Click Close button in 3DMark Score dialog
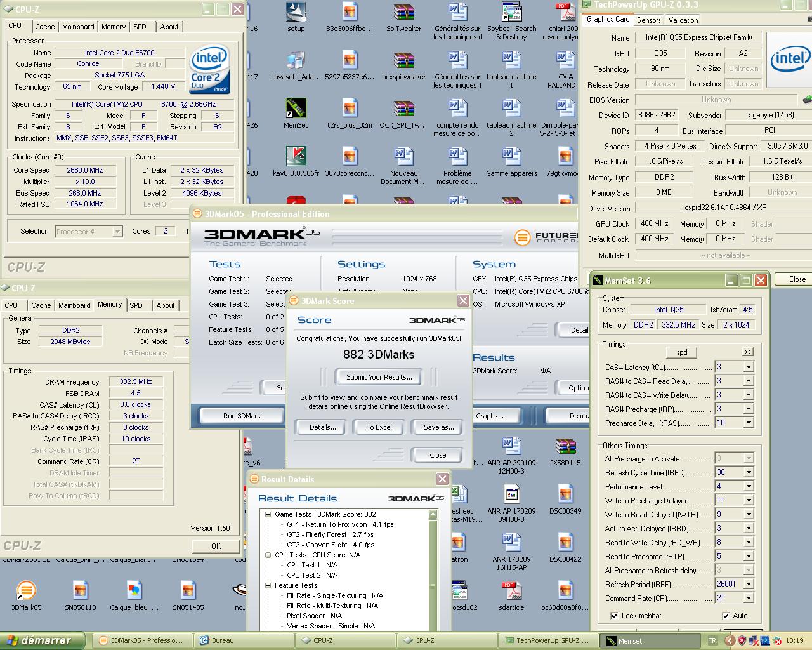The width and height of the screenshot is (812, 650). coord(438,455)
